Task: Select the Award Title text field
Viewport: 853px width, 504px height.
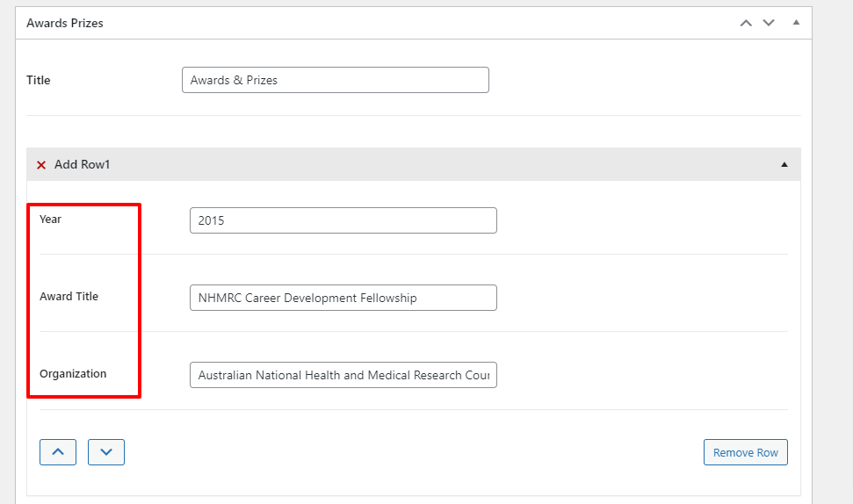Action: click(x=343, y=298)
